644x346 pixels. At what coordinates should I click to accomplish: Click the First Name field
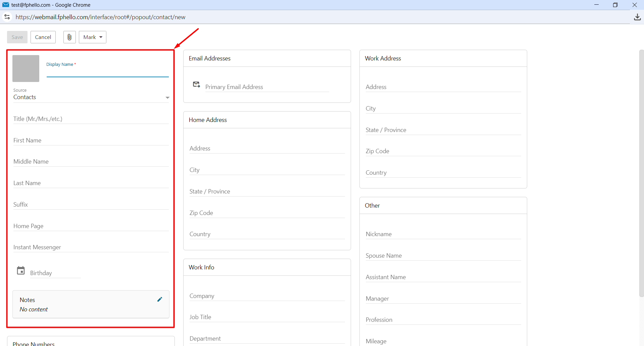[x=91, y=140]
